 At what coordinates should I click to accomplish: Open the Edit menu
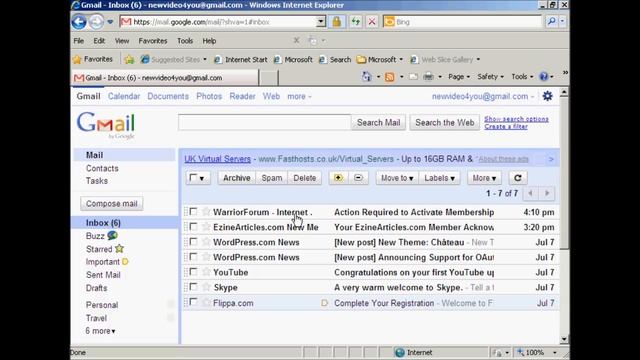99,41
